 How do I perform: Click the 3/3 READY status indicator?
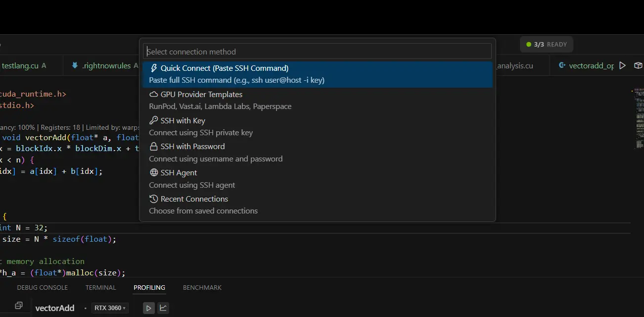point(546,44)
